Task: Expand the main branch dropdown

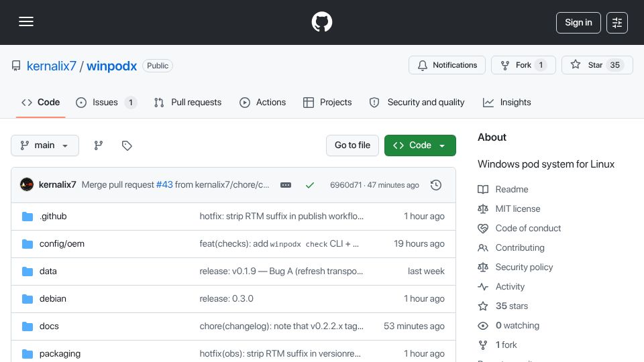Action: coord(45,145)
